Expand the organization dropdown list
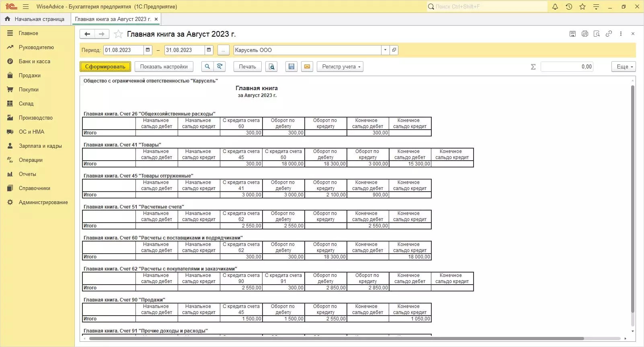The image size is (644, 347). 385,50
